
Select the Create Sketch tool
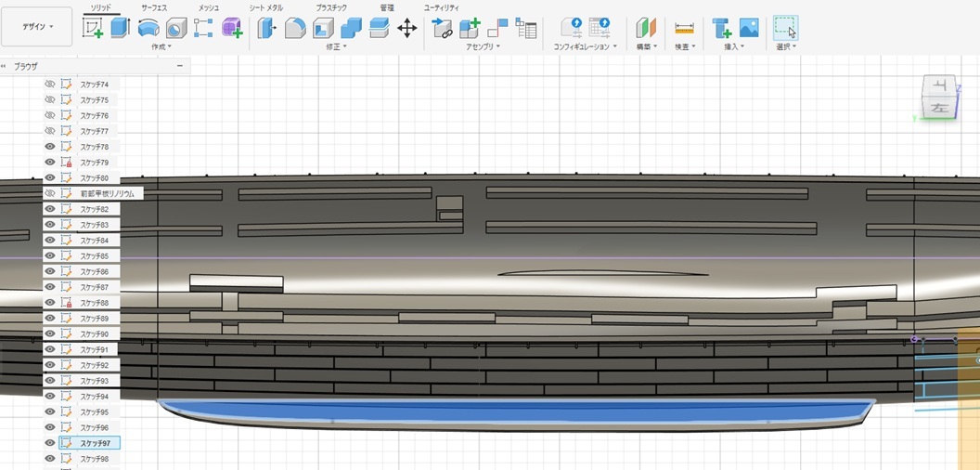93,29
